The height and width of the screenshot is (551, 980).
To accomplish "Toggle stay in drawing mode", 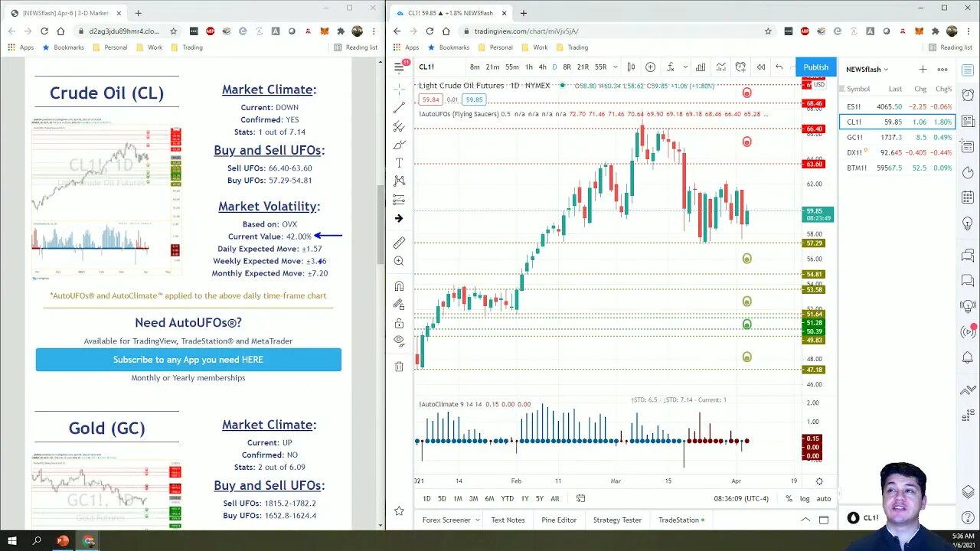I will [x=399, y=305].
